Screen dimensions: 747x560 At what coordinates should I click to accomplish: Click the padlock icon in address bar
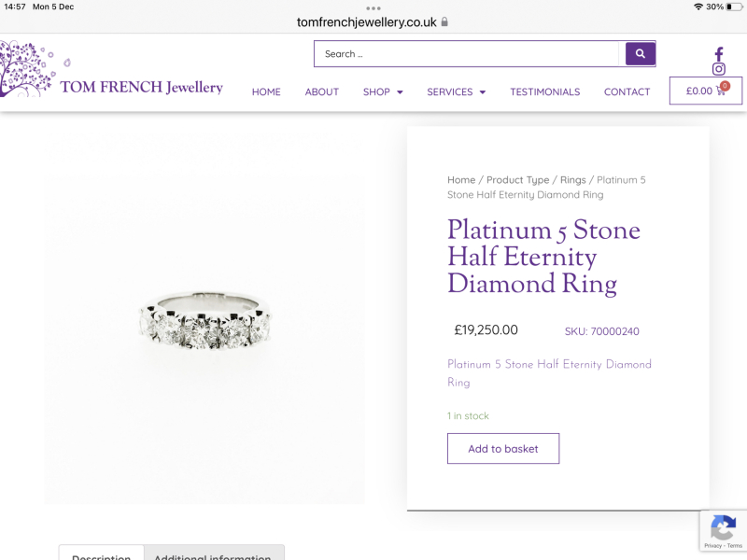(x=443, y=20)
